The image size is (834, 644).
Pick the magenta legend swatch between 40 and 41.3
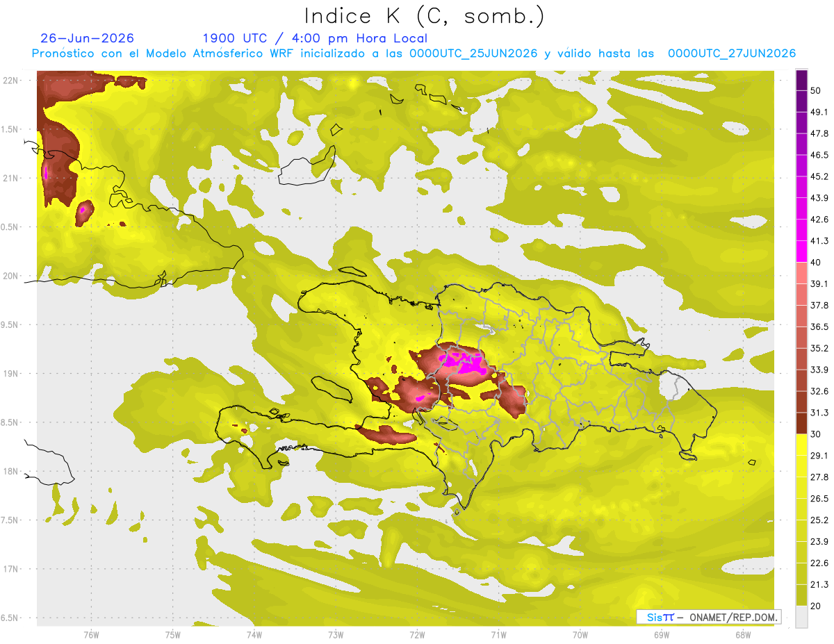point(801,251)
